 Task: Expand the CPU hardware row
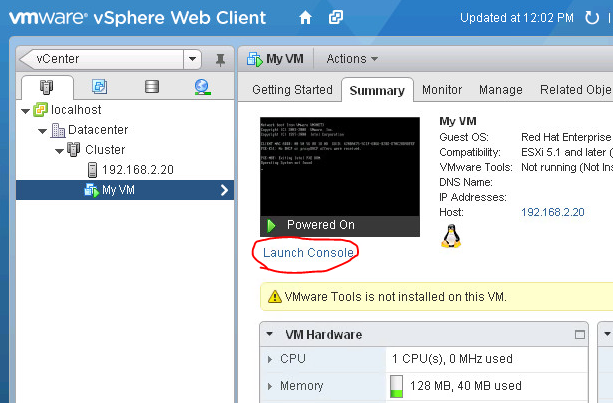pyautogui.click(x=270, y=359)
